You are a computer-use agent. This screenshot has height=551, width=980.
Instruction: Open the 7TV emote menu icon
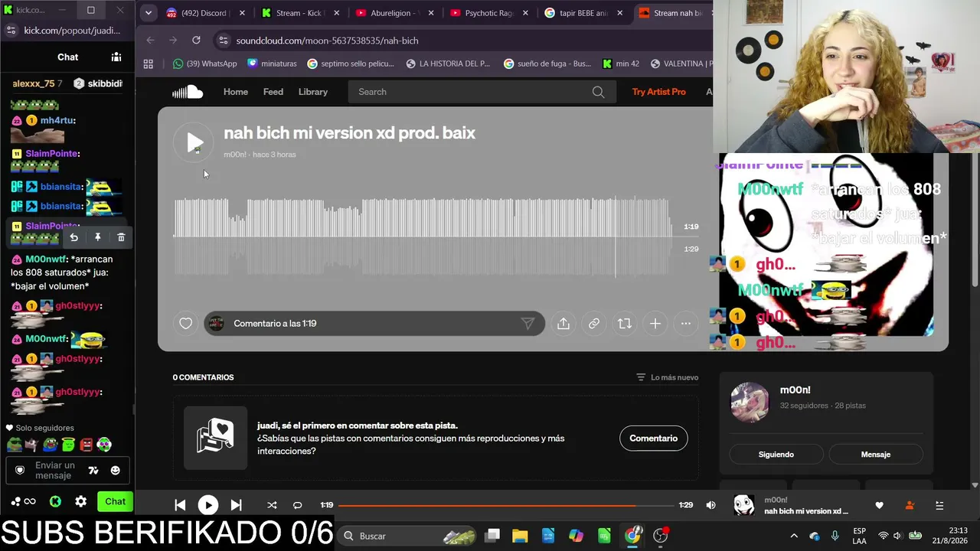pyautogui.click(x=93, y=471)
